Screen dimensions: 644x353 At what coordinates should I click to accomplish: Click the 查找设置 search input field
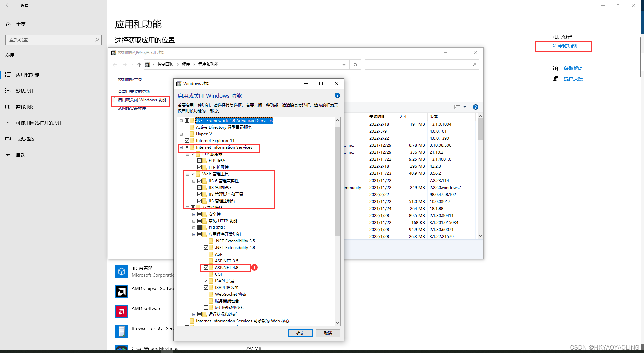click(53, 40)
